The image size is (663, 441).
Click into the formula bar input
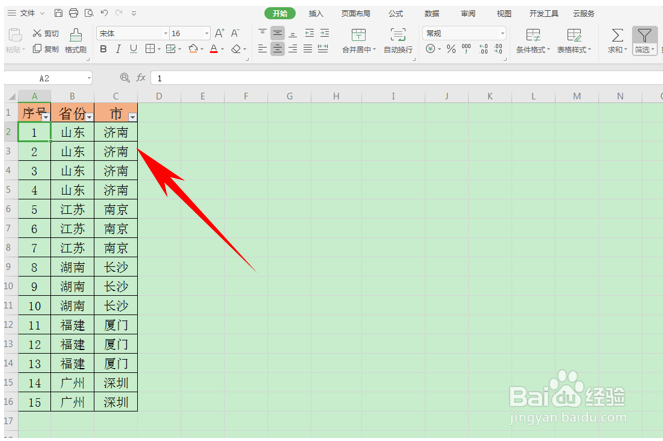(x=406, y=78)
